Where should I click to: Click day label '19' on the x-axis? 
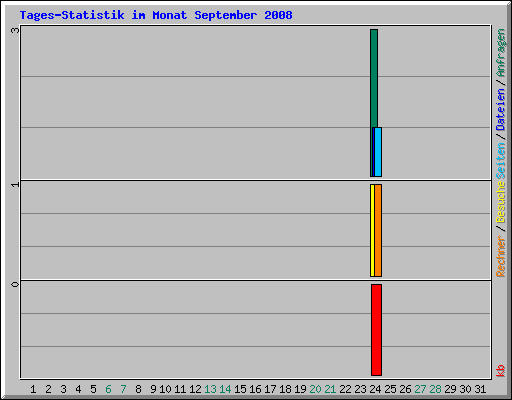[300, 389]
